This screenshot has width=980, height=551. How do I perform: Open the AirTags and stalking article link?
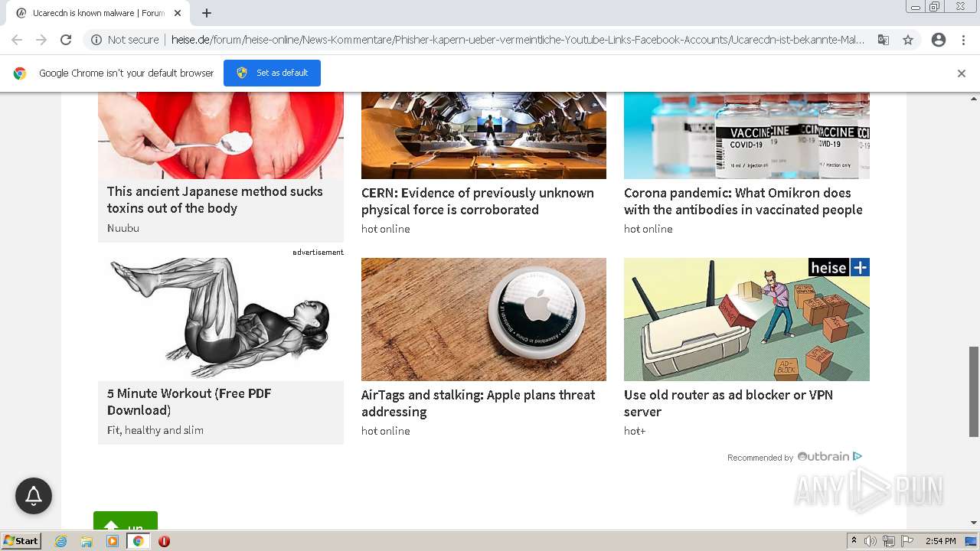click(478, 403)
